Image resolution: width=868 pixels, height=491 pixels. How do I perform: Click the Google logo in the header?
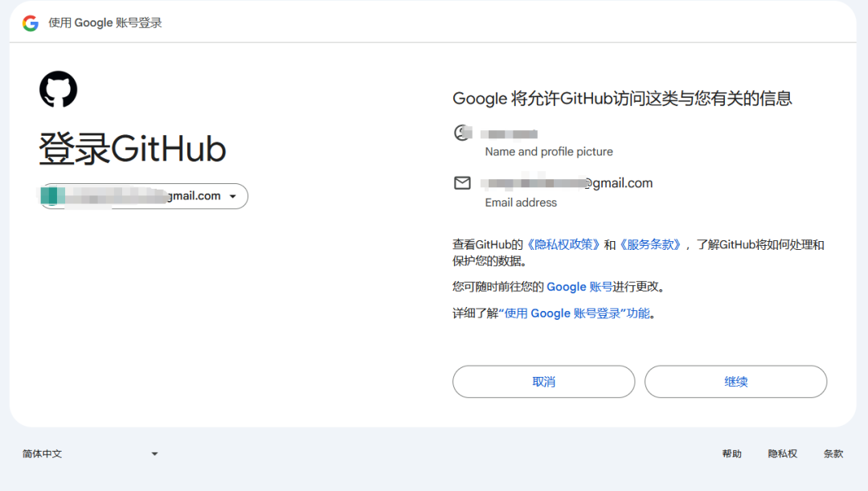(x=31, y=23)
